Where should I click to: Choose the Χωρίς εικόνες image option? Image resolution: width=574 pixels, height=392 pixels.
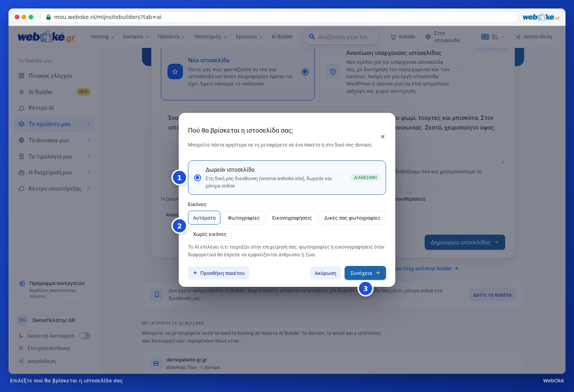click(x=210, y=234)
